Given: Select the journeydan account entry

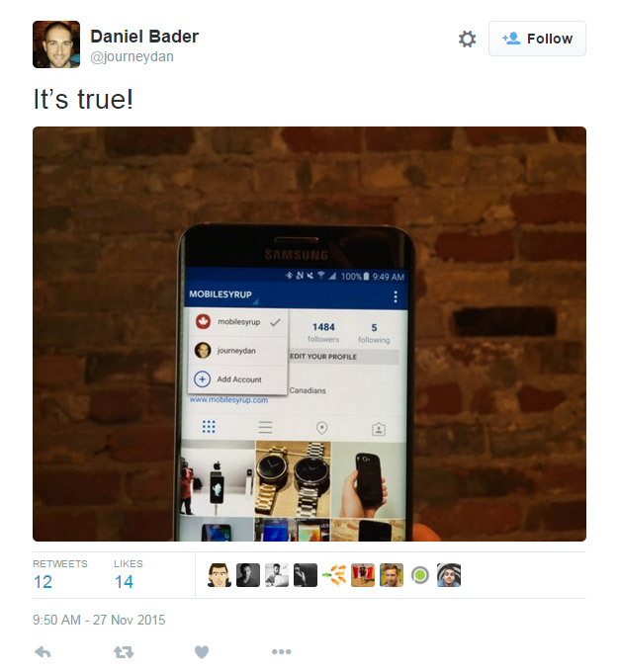Looking at the screenshot, I should click(x=238, y=351).
